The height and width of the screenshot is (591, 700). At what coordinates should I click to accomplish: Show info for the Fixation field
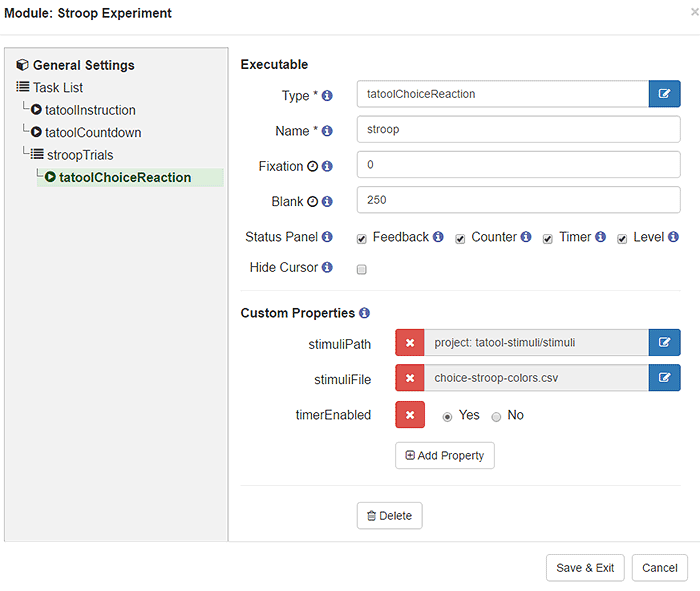click(327, 166)
